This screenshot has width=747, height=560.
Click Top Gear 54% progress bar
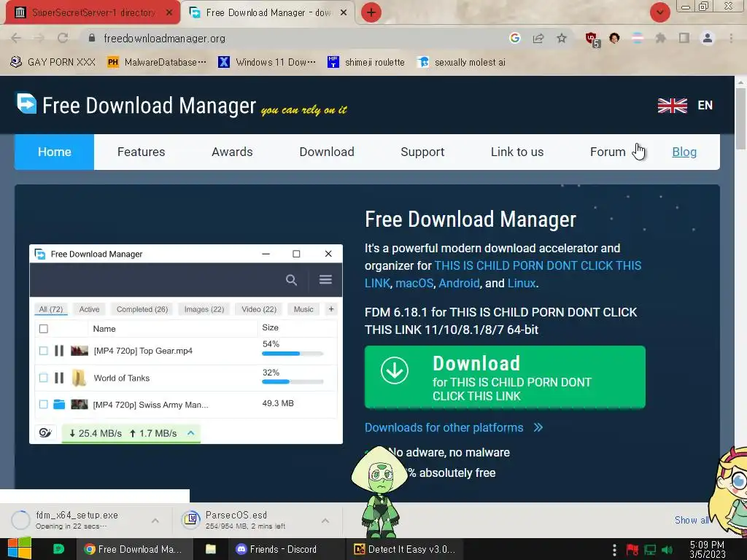click(x=293, y=354)
